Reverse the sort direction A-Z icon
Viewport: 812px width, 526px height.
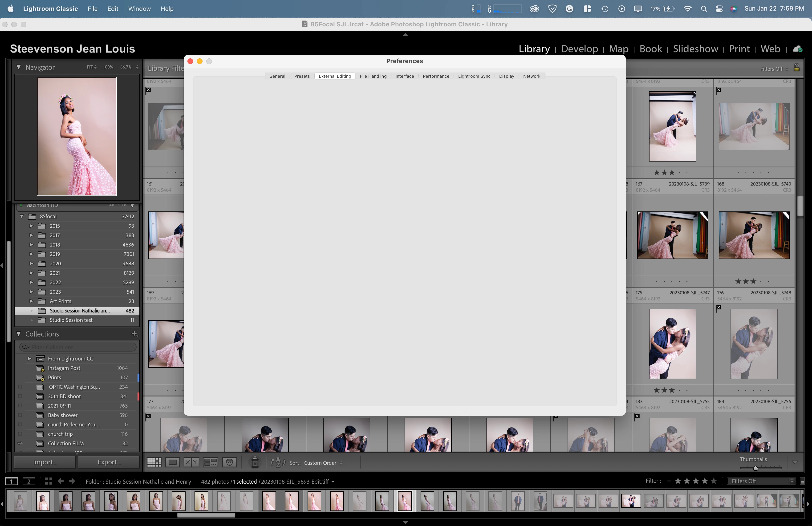coord(278,463)
